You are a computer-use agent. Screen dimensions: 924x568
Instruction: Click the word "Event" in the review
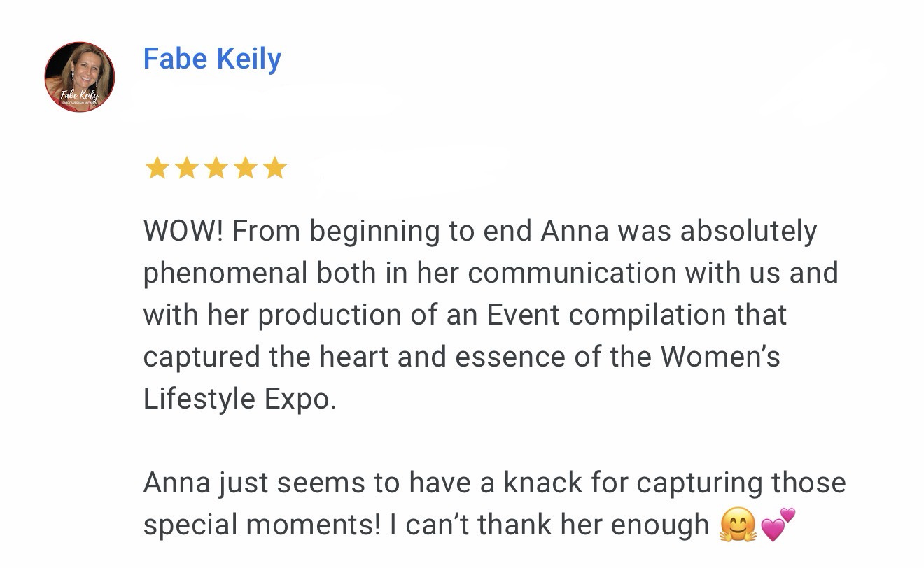coord(523,315)
